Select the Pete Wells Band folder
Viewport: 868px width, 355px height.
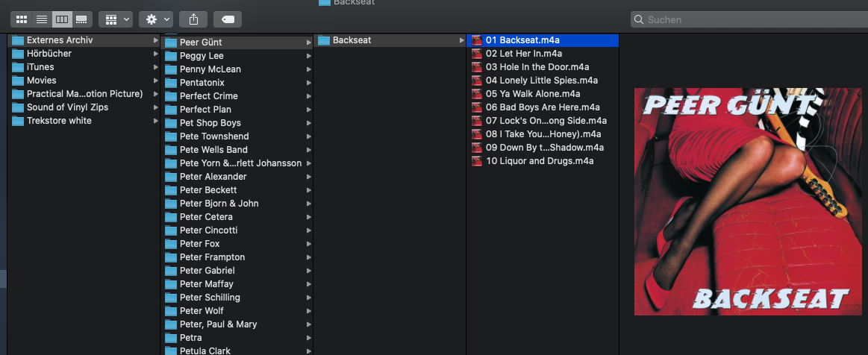237,149
